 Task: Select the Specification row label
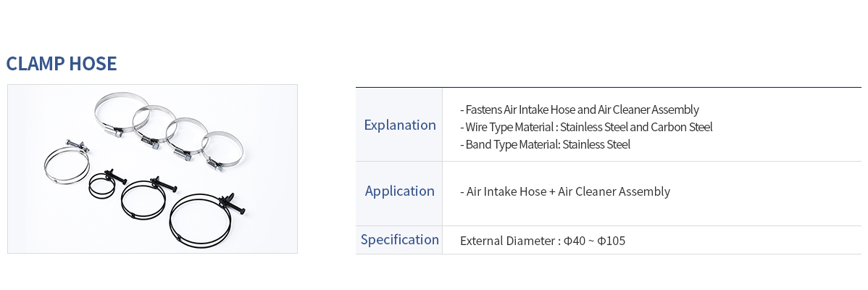pos(400,240)
